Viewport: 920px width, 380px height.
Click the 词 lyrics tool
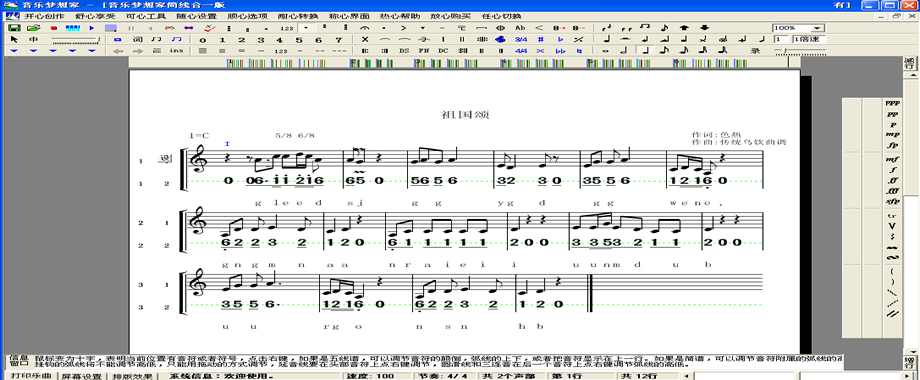click(x=137, y=39)
